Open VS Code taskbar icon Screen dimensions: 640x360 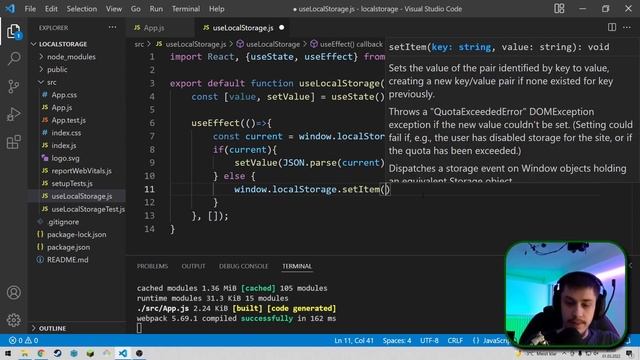pyautogui.click(x=123, y=353)
